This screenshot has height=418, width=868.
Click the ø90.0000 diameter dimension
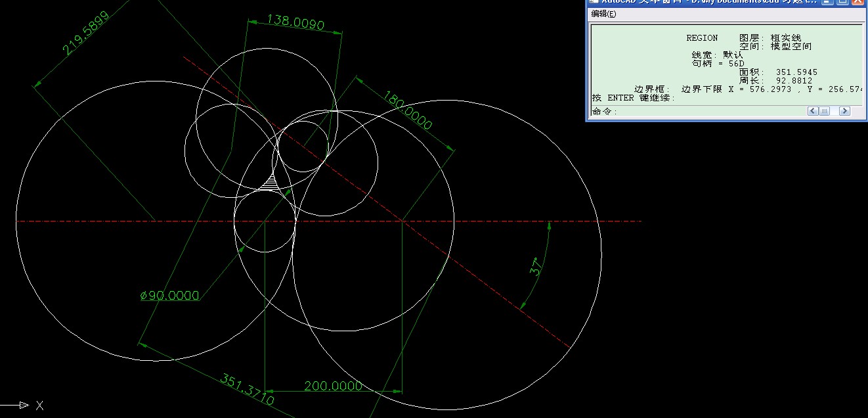[x=169, y=296]
